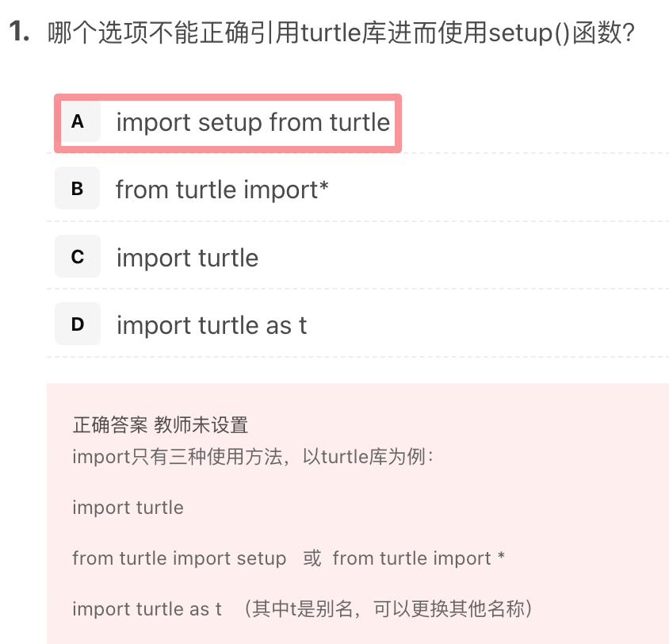Screen dimensions: 669x644
Task: Click the note '其中t是别名，可以更换其他名称'
Action: pyautogui.click(x=388, y=609)
